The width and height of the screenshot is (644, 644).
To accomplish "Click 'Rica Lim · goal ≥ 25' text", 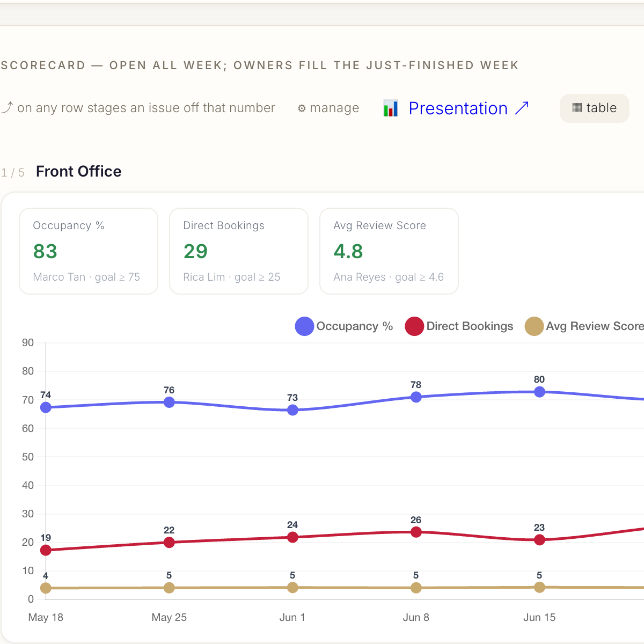I will (232, 277).
